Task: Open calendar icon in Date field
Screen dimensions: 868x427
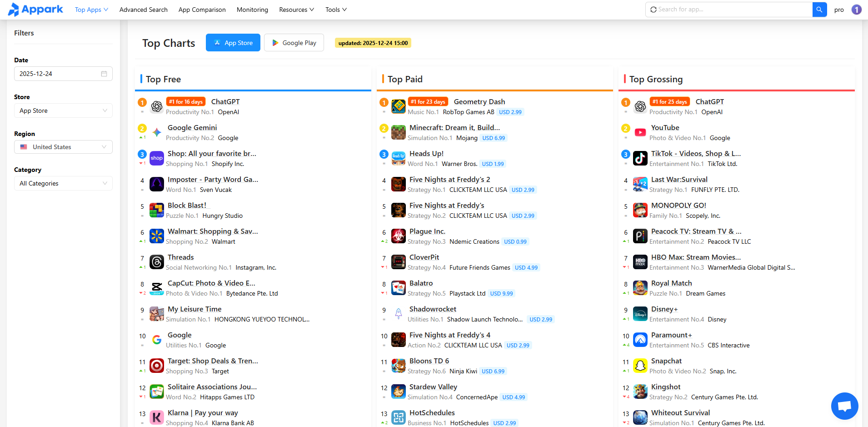Action: (104, 74)
